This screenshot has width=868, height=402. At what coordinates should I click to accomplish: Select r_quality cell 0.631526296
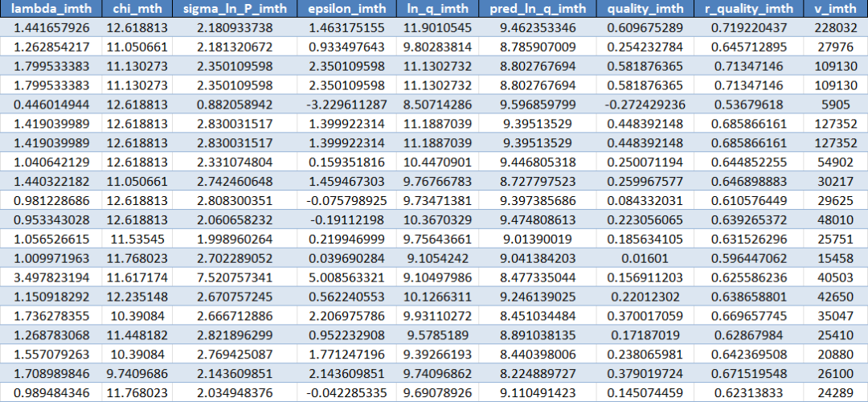748,238
